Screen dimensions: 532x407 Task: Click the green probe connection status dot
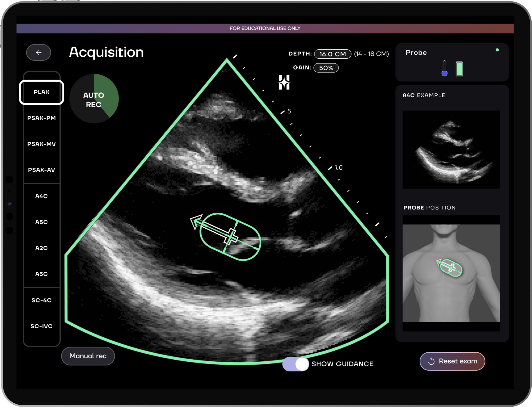497,50
